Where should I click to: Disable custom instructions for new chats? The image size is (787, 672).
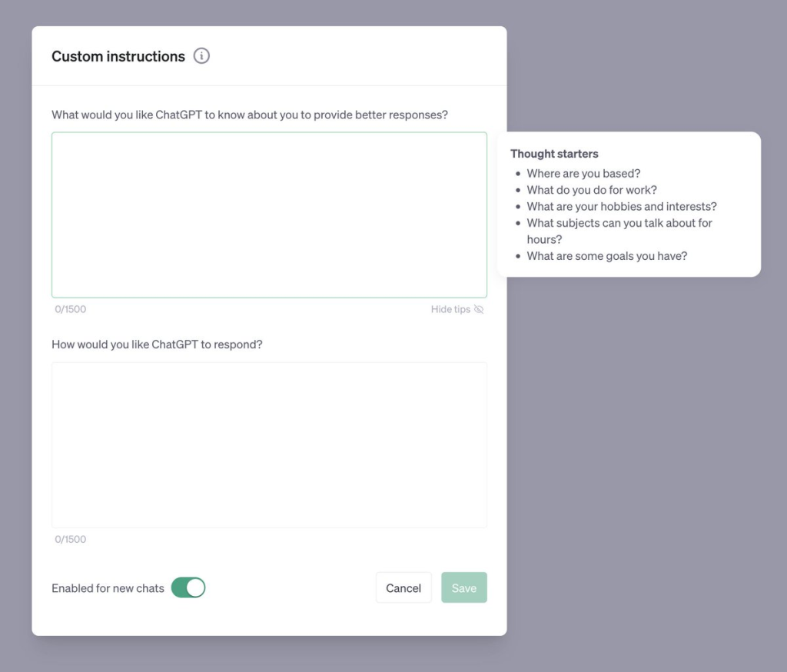[x=189, y=587]
